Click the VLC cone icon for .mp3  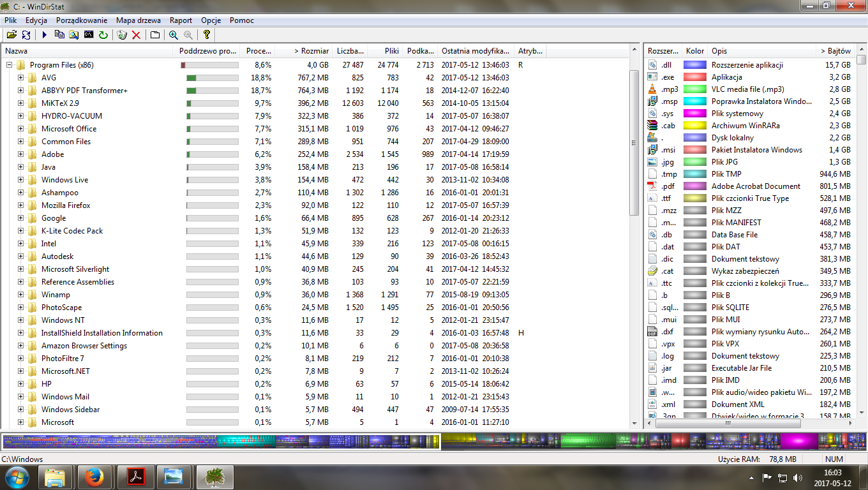click(x=652, y=89)
